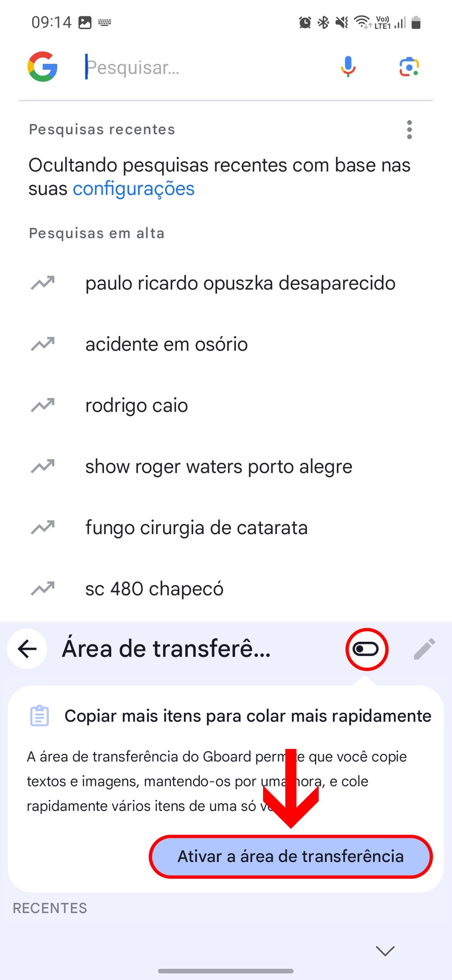Tap the clipboard icon in the tip card
Screen dimensions: 452x980
(x=39, y=716)
